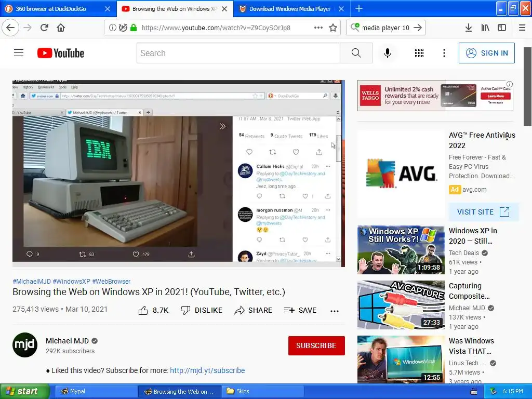This screenshot has height=399, width=532.
Task: Like the video with thumbs up
Action: click(x=153, y=310)
